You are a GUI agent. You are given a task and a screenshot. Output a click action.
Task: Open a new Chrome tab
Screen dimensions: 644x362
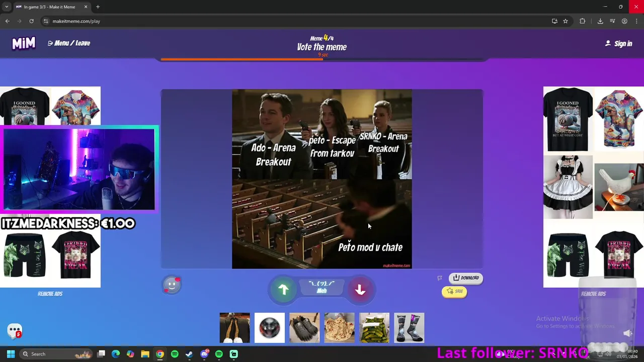[x=98, y=7]
